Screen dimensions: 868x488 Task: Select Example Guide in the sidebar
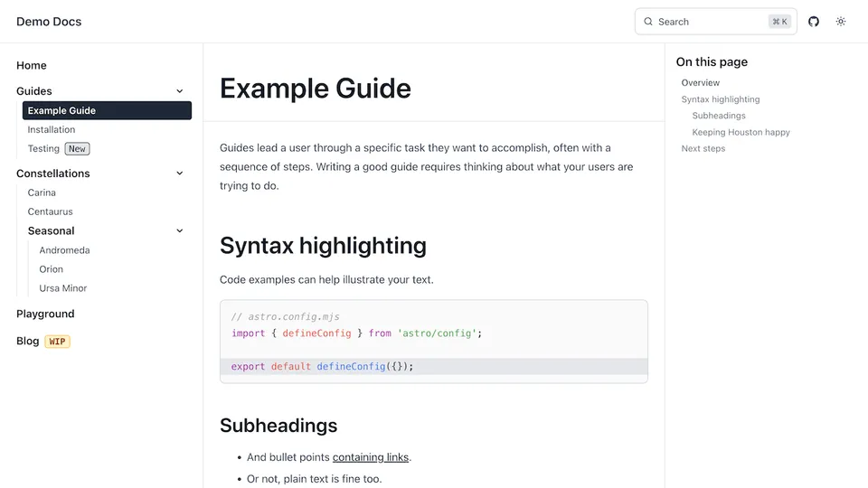coord(61,110)
